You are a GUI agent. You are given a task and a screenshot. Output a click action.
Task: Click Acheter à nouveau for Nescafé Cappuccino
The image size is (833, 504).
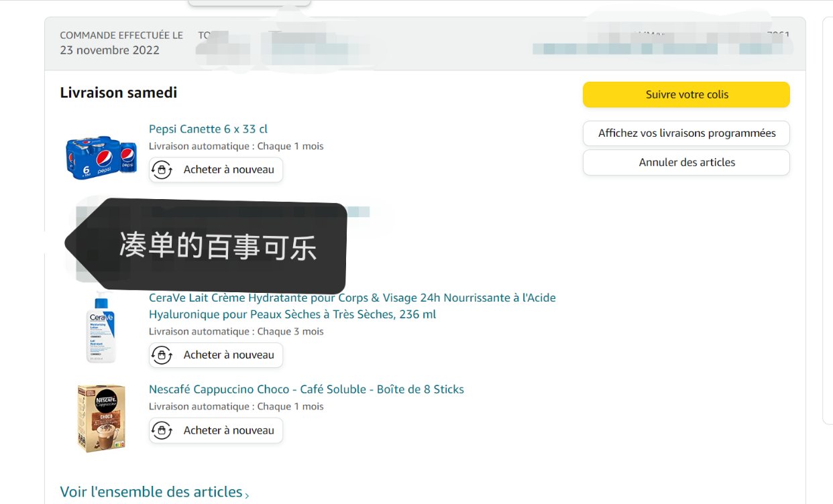(216, 430)
